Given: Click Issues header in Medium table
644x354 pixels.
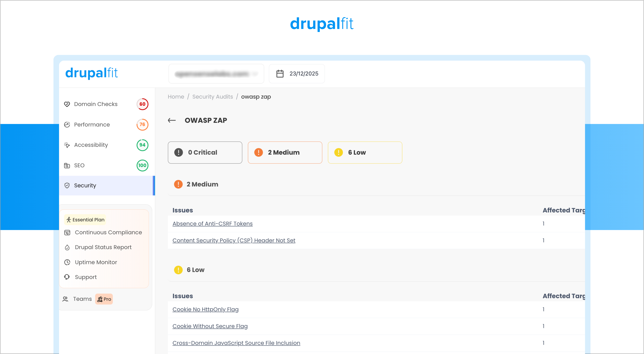Looking at the screenshot, I should coord(183,210).
